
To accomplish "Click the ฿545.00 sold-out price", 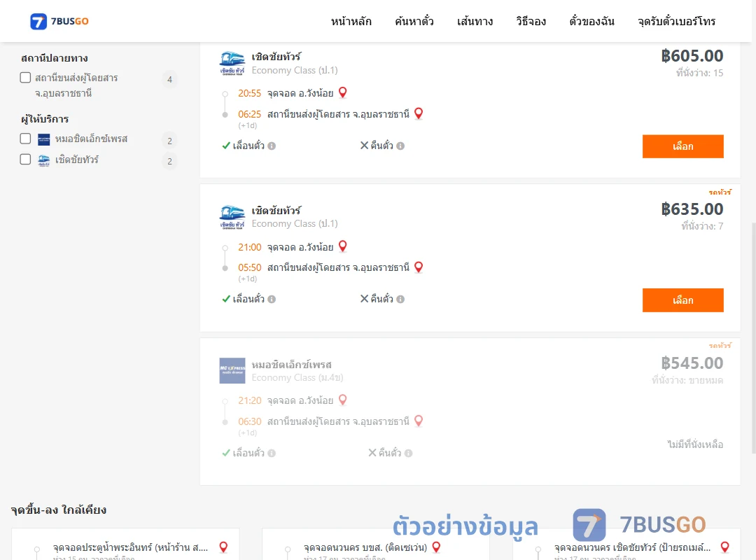I will point(692,363).
